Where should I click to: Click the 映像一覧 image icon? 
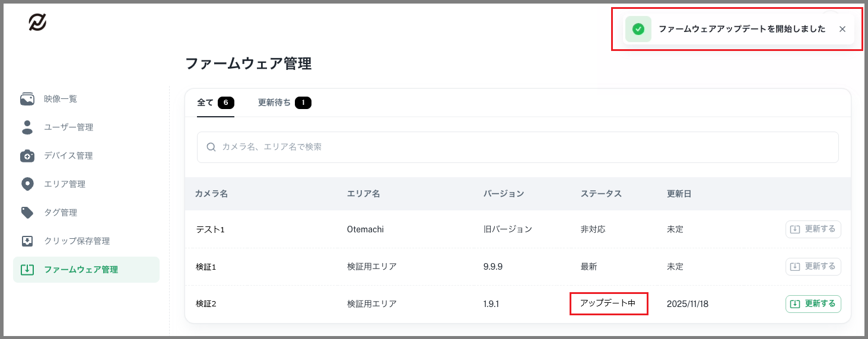tap(27, 99)
